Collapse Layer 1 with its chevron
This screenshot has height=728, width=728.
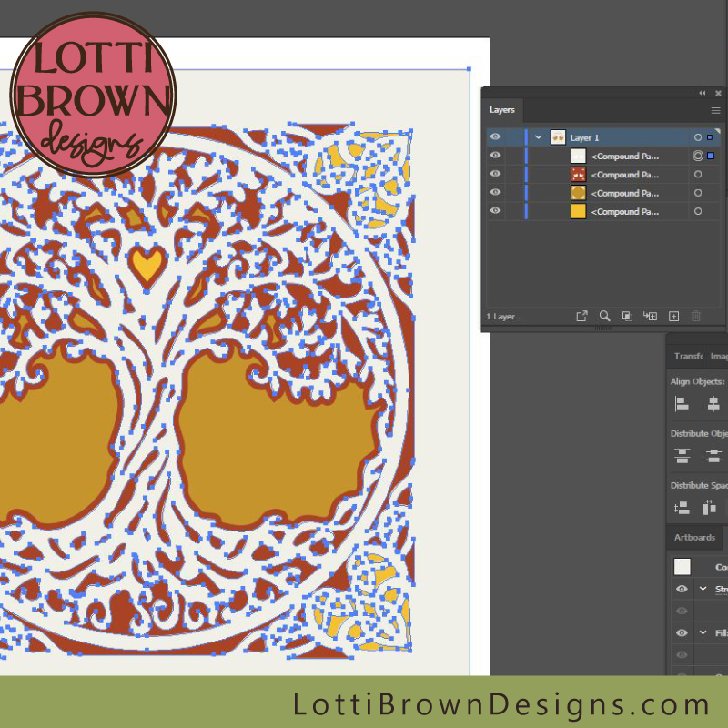click(538, 137)
